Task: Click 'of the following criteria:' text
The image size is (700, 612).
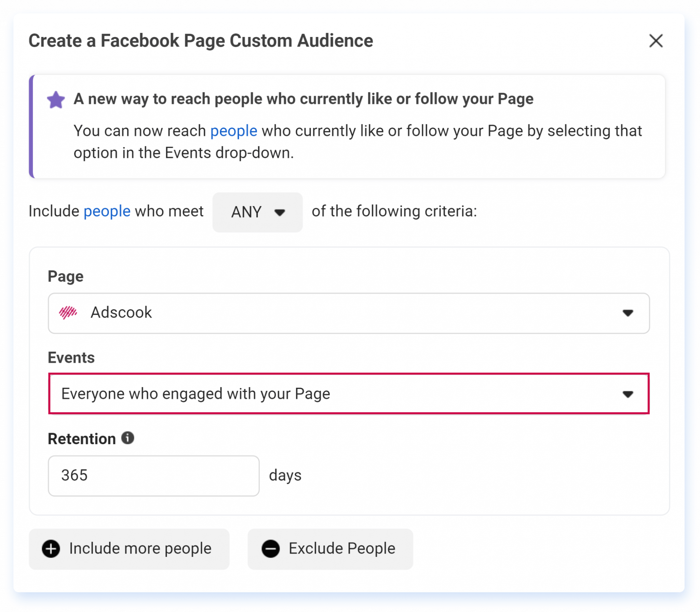Action: (x=394, y=211)
